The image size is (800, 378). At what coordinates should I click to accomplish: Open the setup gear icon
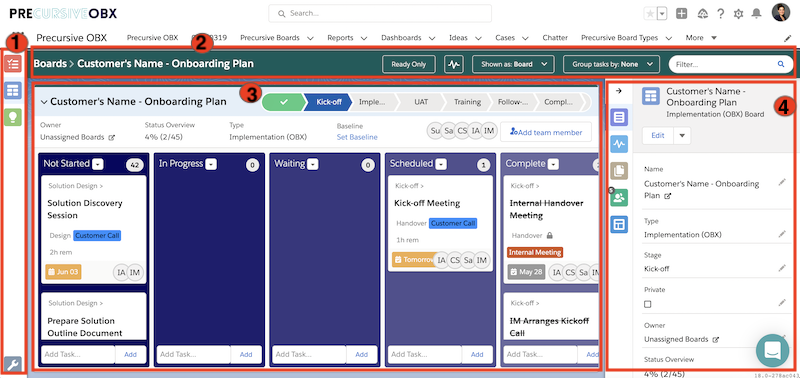coord(738,14)
